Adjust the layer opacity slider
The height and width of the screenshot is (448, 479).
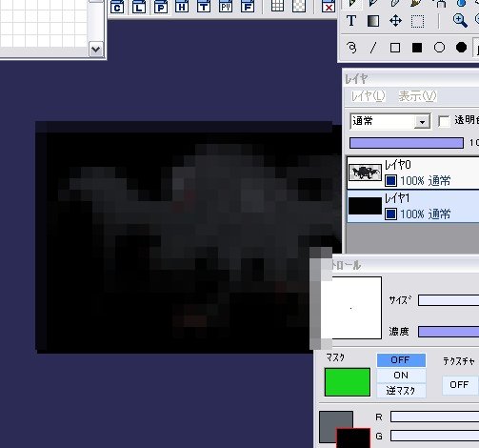point(407,143)
